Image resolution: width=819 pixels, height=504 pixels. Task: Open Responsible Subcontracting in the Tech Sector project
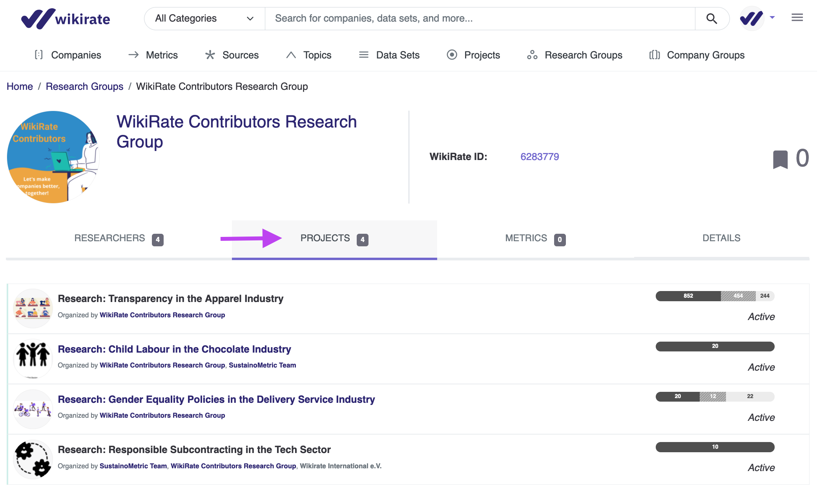coord(194,449)
